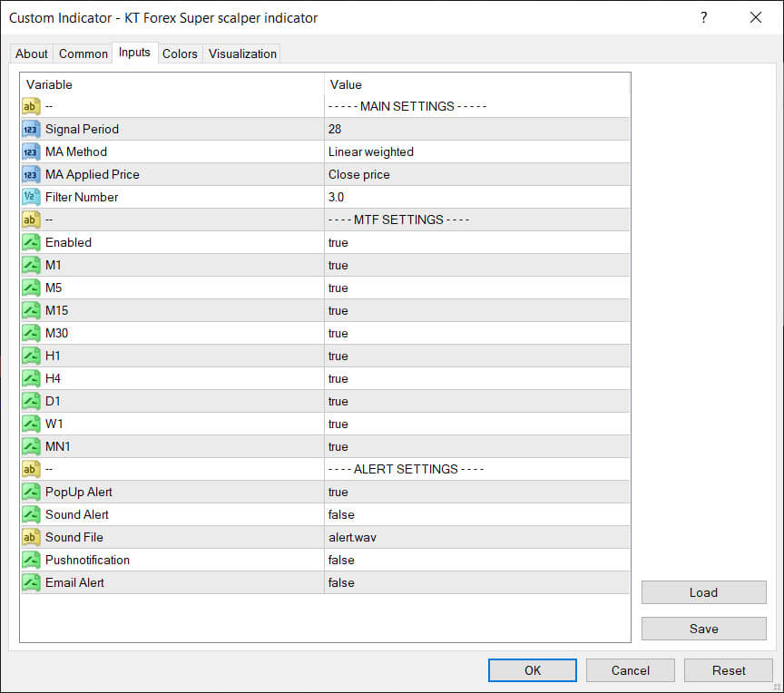Click the boolean icon beside M15
This screenshot has height=693, width=784.
[31, 310]
